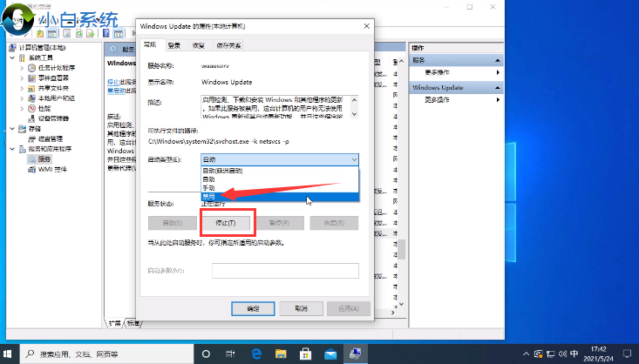
Task: Click the services list vertical scrollbar thumb
Action: tap(401, 249)
